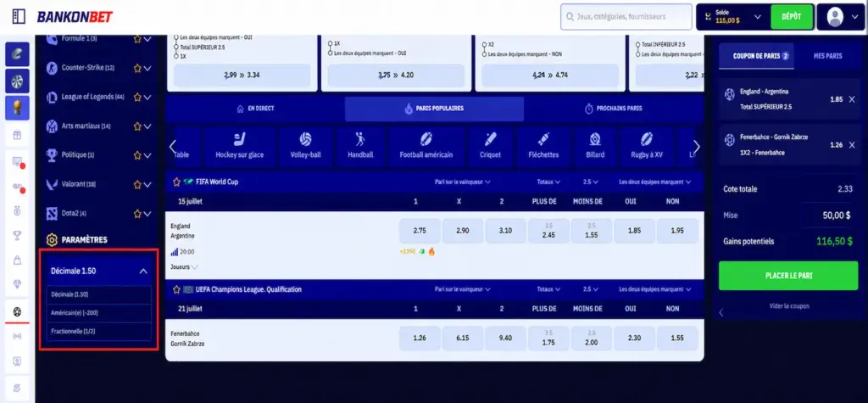
Task: Open MES PARIS tab
Action: point(827,56)
